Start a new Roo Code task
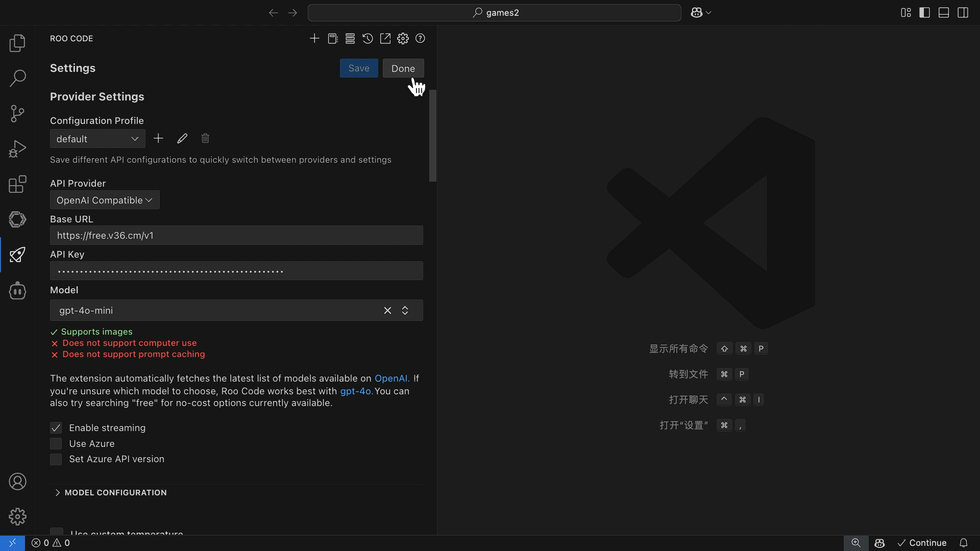Image resolution: width=980 pixels, height=551 pixels. (314, 38)
